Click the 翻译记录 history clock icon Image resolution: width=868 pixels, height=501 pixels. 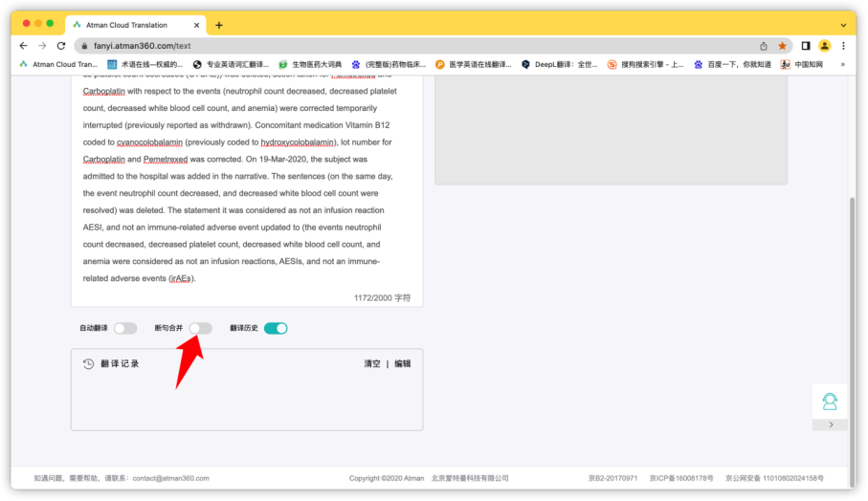coord(89,364)
